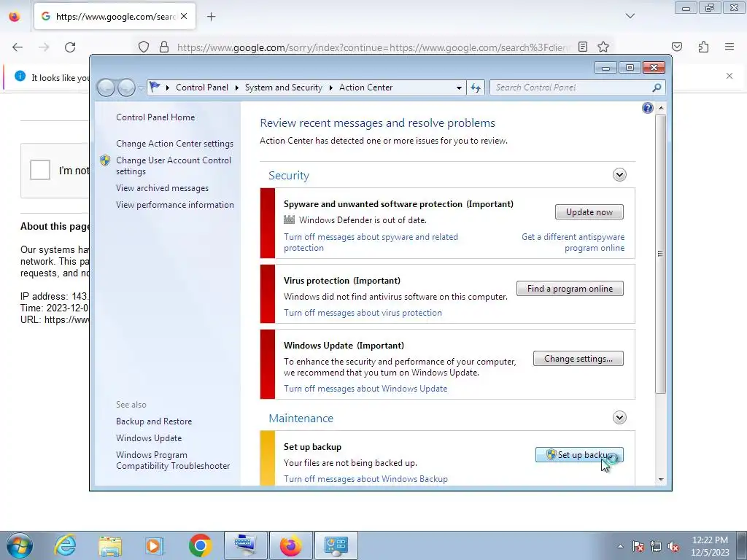This screenshot has width=747, height=560.
Task: Launch Windows Media Player from taskbar
Action: (155, 545)
